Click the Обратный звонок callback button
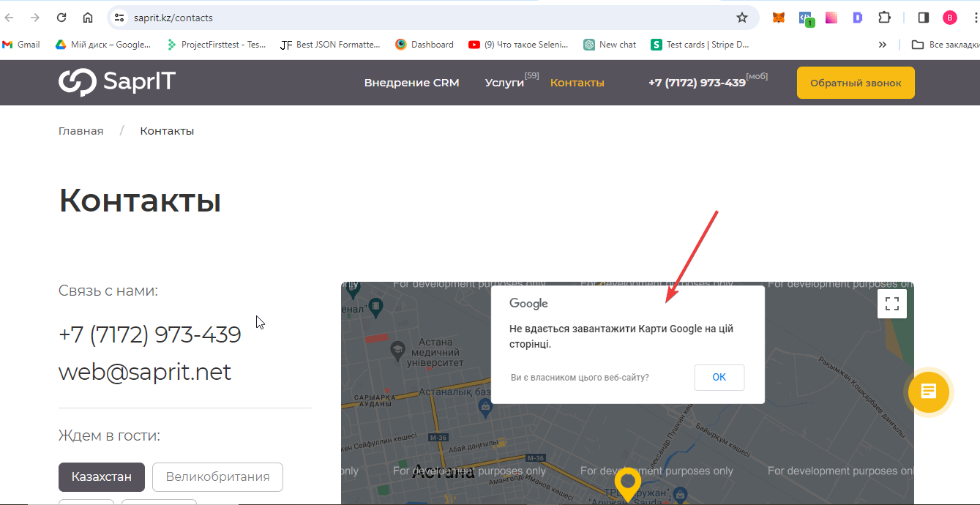Screen dimensions: 980x505 (x=855, y=83)
